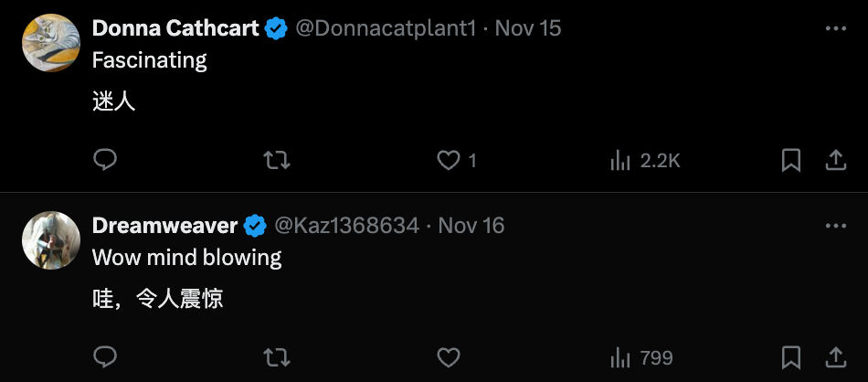Viewport: 868px width, 382px height.
Task: Like Dreamweaver's tweet
Action: point(448,356)
